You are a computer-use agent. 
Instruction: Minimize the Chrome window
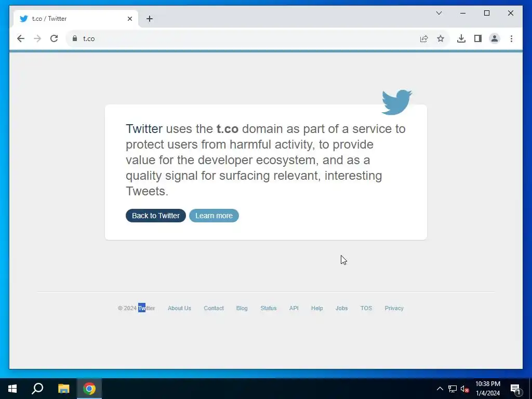(x=463, y=13)
